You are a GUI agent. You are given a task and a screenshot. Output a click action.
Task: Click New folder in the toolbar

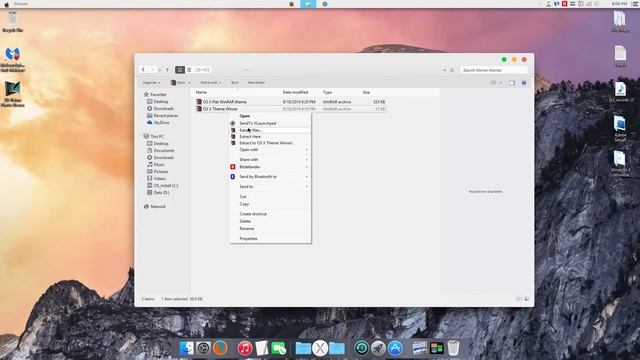click(x=256, y=83)
